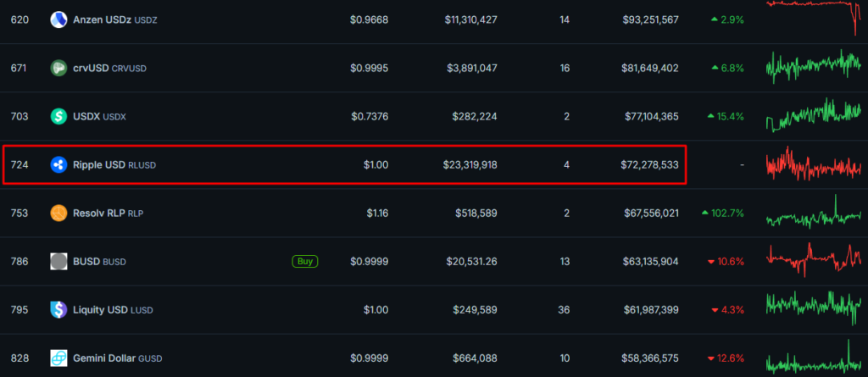Click the BUSD red sparkline chart

(814, 259)
